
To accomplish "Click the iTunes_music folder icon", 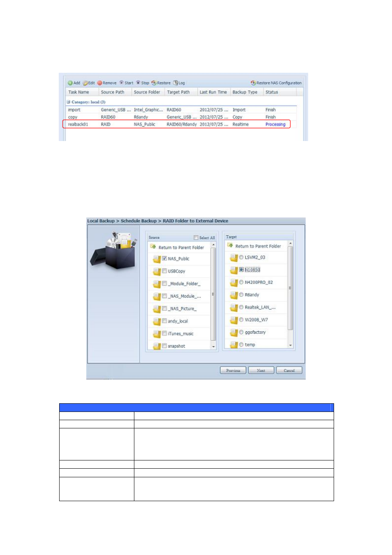I will pyautogui.click(x=157, y=334).
